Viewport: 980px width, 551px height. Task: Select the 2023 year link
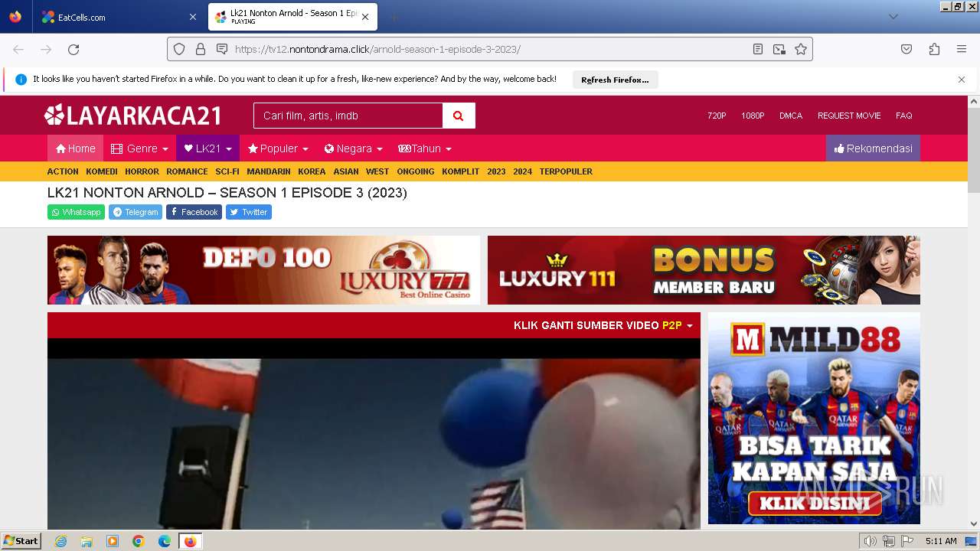point(496,171)
